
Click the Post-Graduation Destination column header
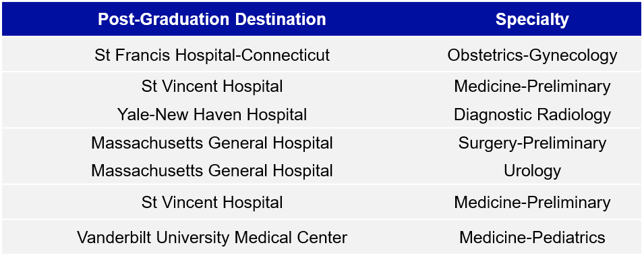point(212,20)
